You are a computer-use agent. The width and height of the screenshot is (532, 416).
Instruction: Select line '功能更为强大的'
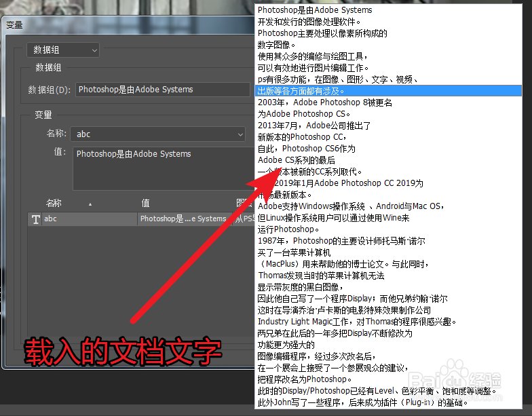point(388,345)
